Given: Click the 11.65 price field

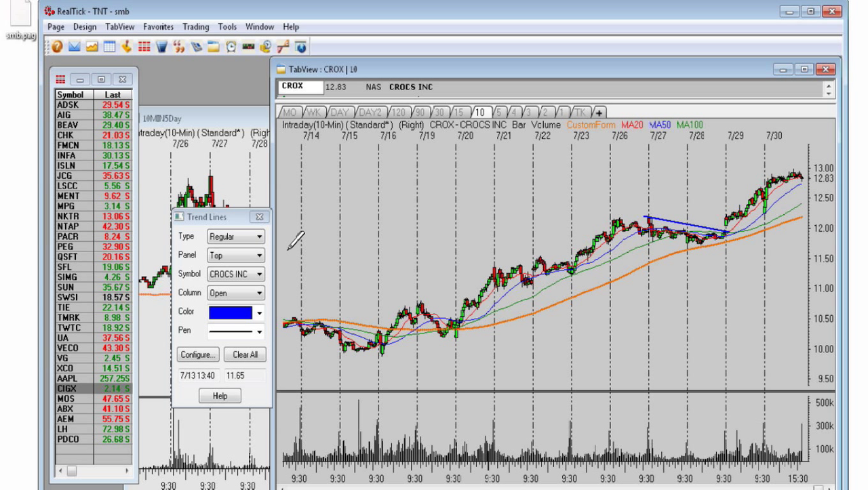Looking at the screenshot, I should coord(245,375).
